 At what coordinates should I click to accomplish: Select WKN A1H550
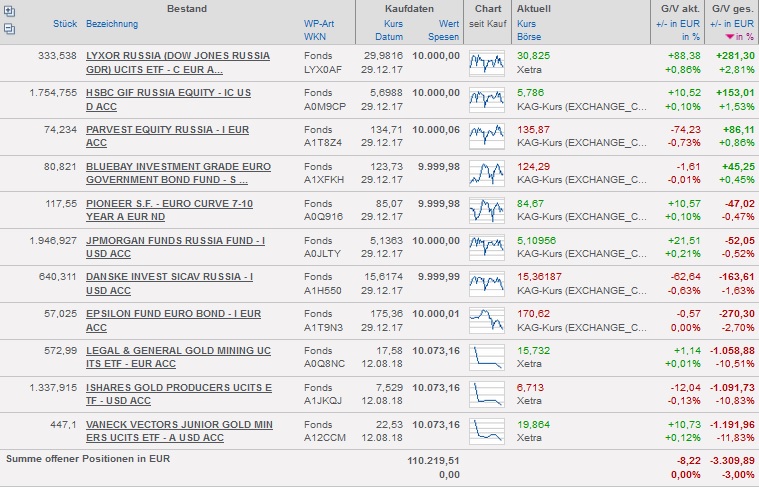coord(323,291)
